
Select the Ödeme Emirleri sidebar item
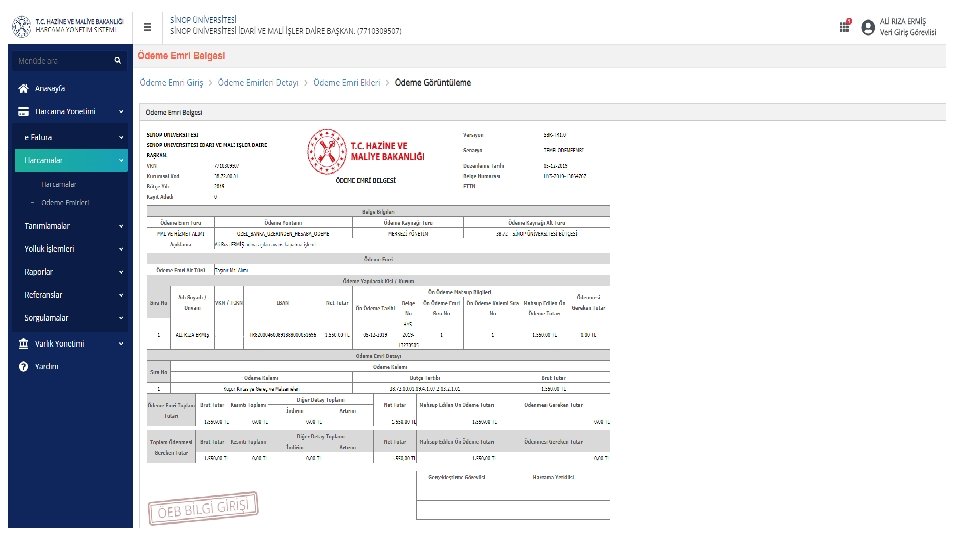(x=65, y=203)
